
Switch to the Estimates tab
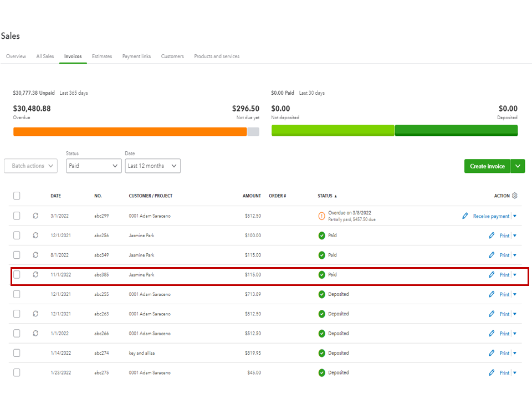(x=102, y=57)
